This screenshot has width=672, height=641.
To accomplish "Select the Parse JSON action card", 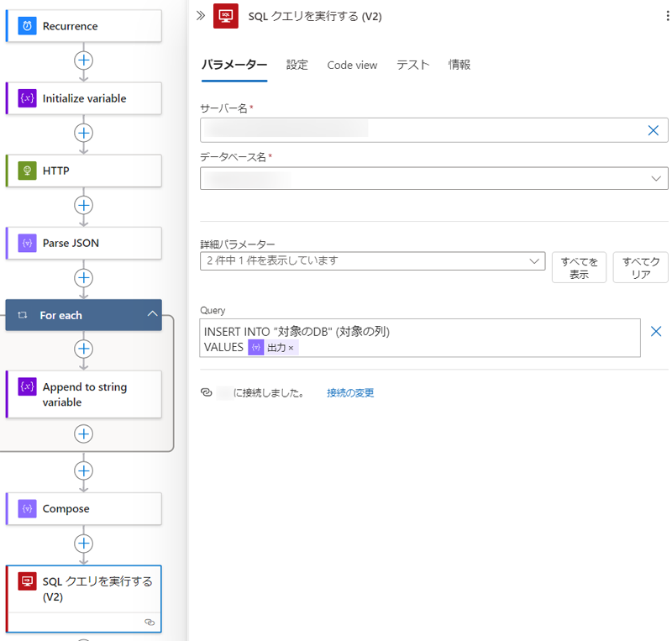I will pyautogui.click(x=84, y=243).
